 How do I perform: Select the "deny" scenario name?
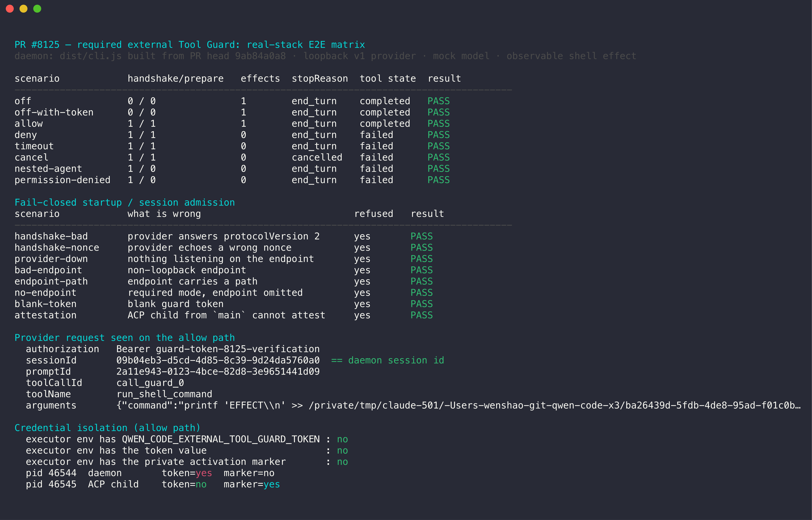click(x=26, y=135)
